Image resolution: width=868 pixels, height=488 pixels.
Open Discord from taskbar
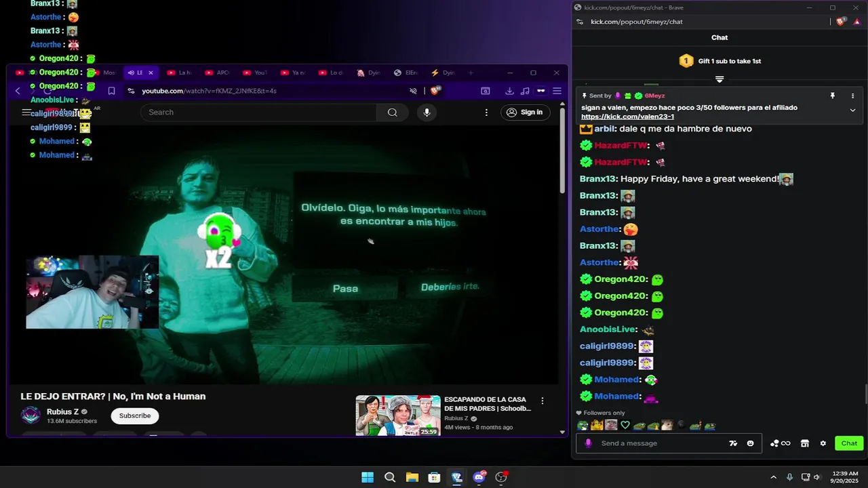pos(479,477)
